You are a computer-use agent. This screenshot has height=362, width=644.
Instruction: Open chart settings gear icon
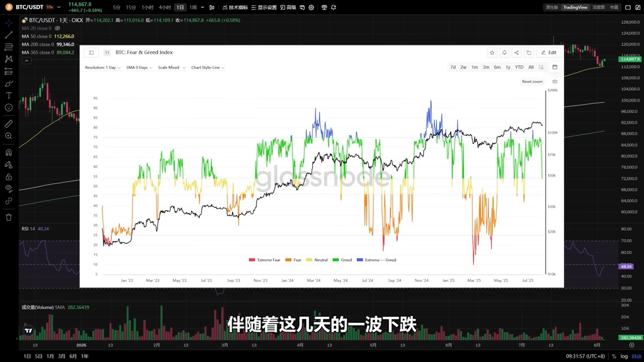point(311,7)
